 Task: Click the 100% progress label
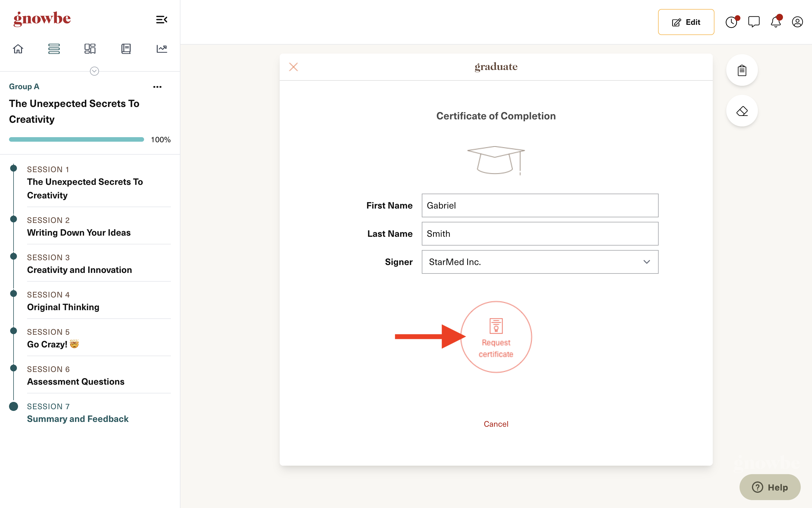pos(161,140)
